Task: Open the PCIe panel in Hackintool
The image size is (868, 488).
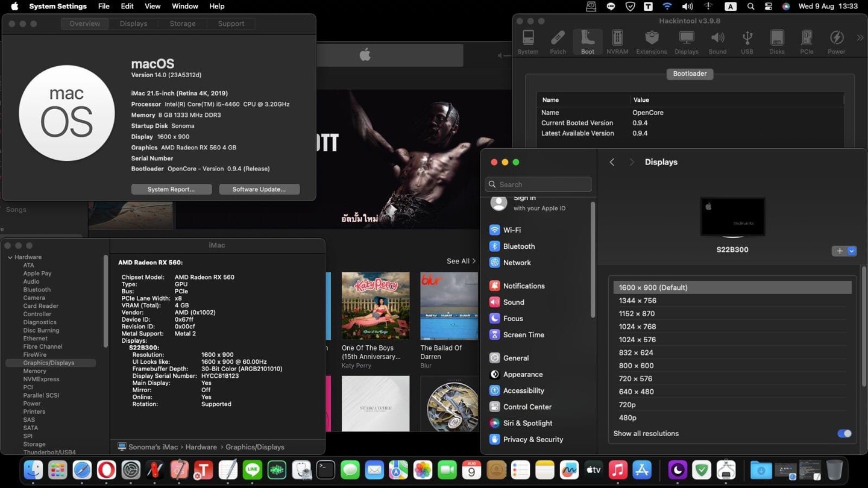Action: click(806, 42)
